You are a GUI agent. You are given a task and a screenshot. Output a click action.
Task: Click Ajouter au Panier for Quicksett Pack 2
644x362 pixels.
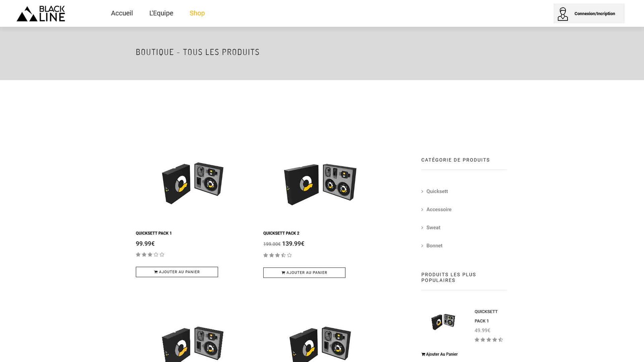coord(304,273)
